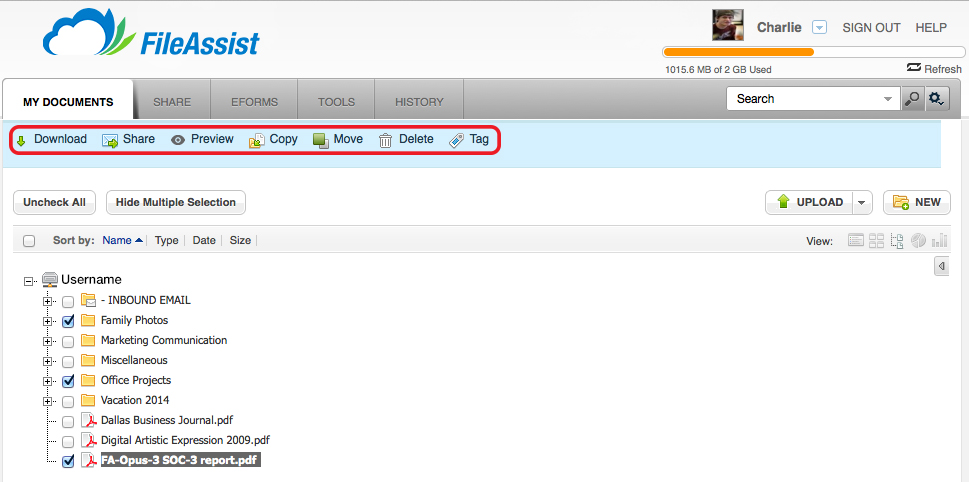This screenshot has height=482, width=969.
Task: Uncheck FA-Opus-3 SOC-3 report.pdf checkbox
Action: point(68,461)
